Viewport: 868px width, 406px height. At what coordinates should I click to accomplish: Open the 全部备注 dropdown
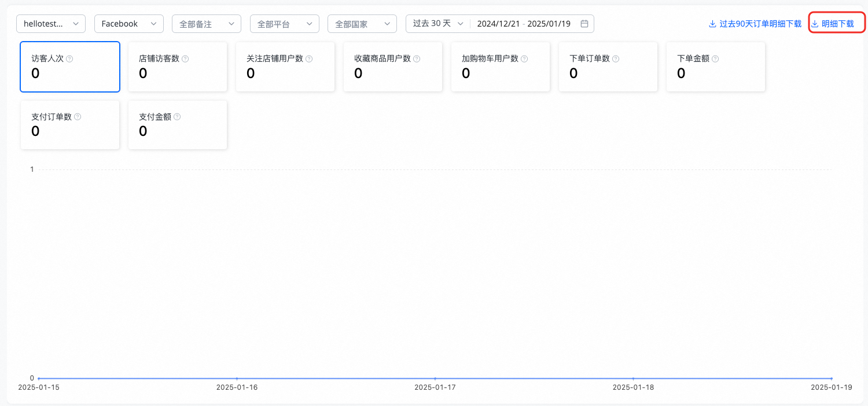pyautogui.click(x=206, y=24)
